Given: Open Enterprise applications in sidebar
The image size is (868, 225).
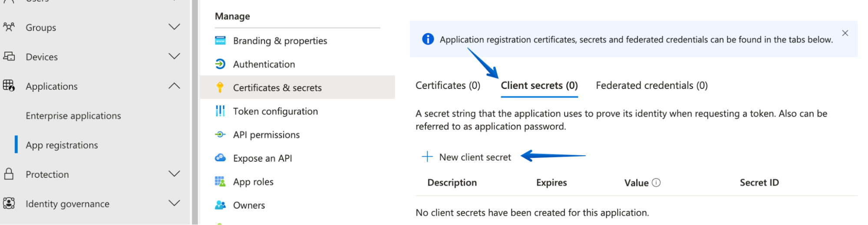Looking at the screenshot, I should [73, 116].
